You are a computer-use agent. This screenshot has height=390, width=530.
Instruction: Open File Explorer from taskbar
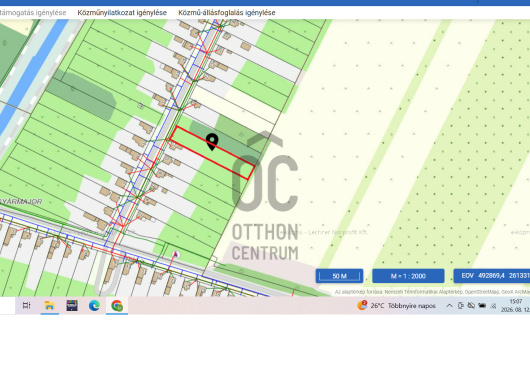[x=49, y=306]
